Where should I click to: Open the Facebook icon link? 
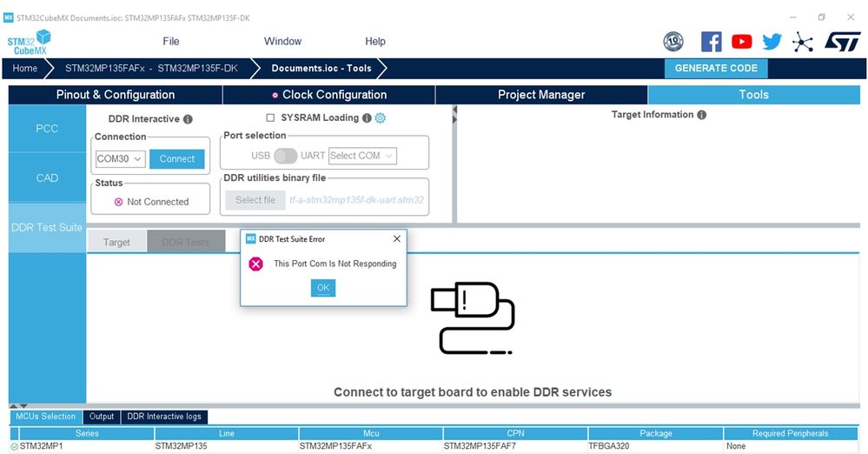(x=712, y=42)
